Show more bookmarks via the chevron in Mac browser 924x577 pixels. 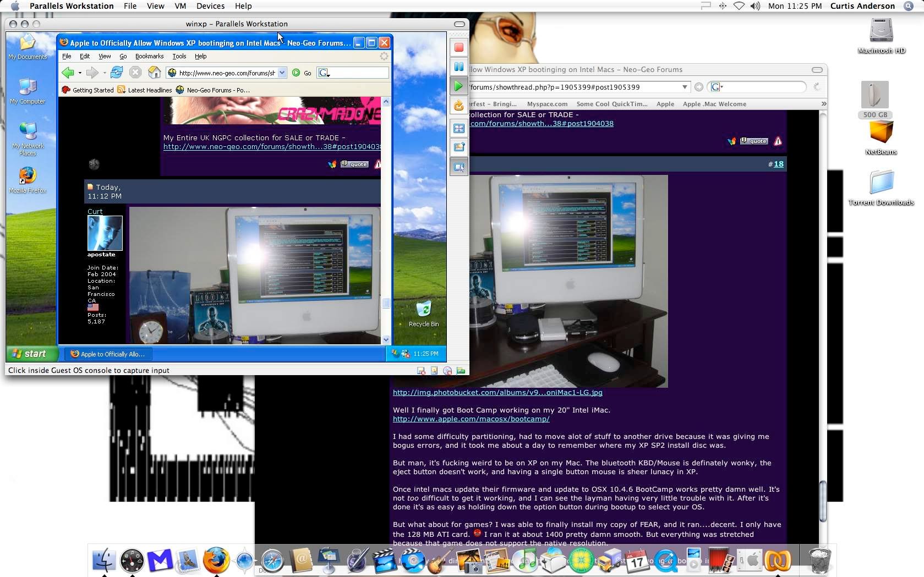[824, 104]
